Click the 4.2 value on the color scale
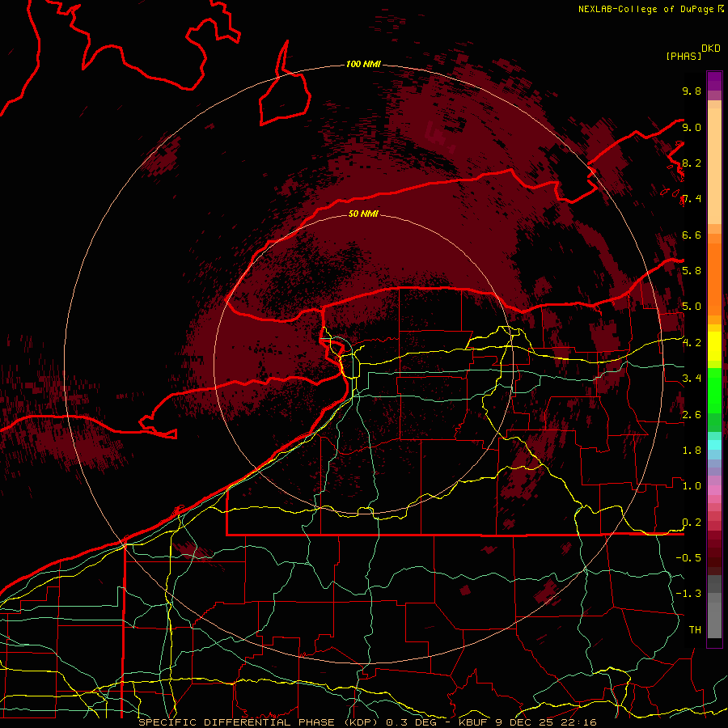Viewport: 728px width, 728px height. [x=692, y=343]
